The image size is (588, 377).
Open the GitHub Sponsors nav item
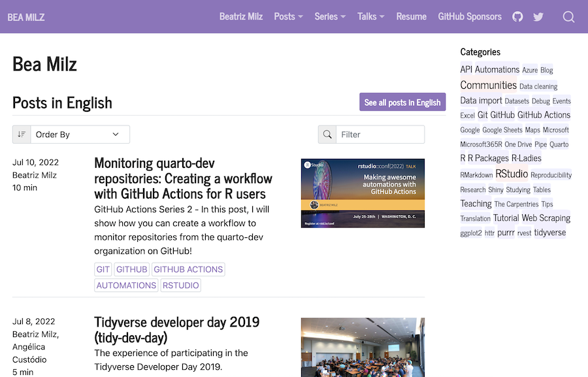click(470, 17)
